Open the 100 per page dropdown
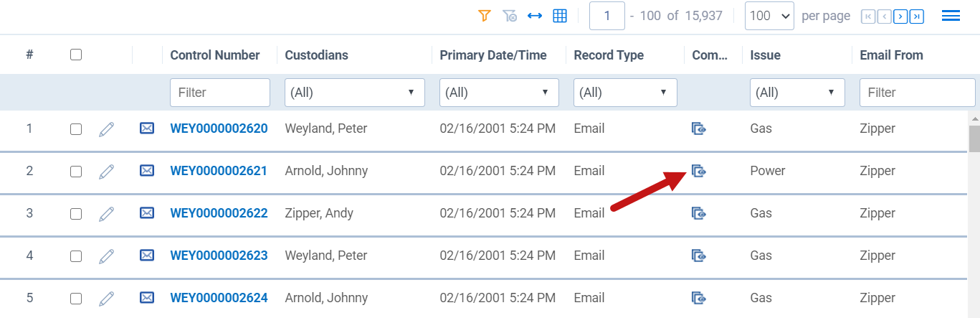The height and width of the screenshot is (318, 980). pyautogui.click(x=769, y=16)
